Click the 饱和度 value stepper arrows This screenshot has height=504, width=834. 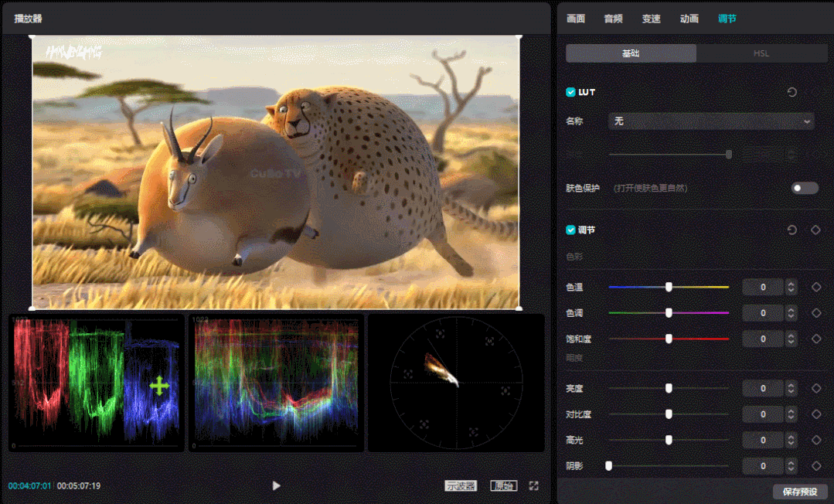791,339
